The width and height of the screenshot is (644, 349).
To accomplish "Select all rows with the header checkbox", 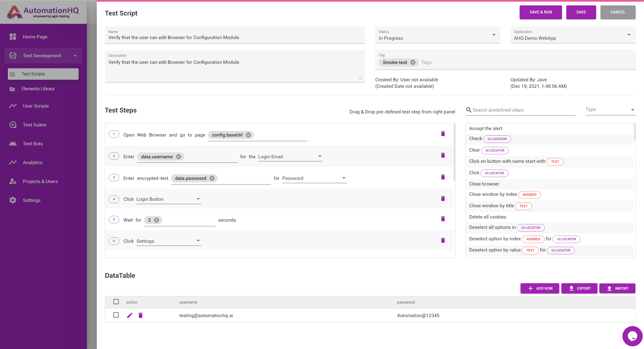I will [x=116, y=302].
